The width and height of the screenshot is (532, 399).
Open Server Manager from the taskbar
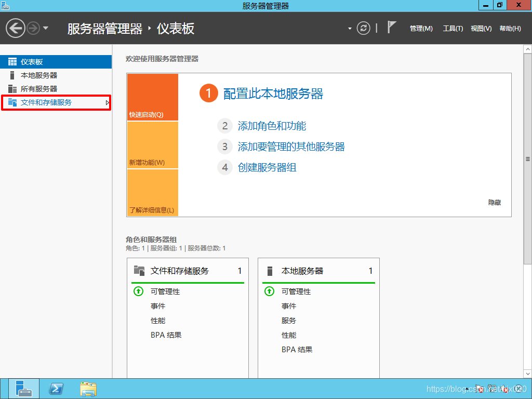[24, 389]
